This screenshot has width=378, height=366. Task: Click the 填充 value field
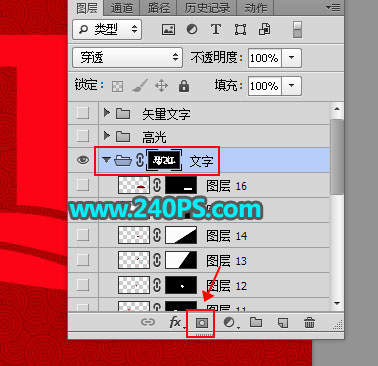point(265,86)
